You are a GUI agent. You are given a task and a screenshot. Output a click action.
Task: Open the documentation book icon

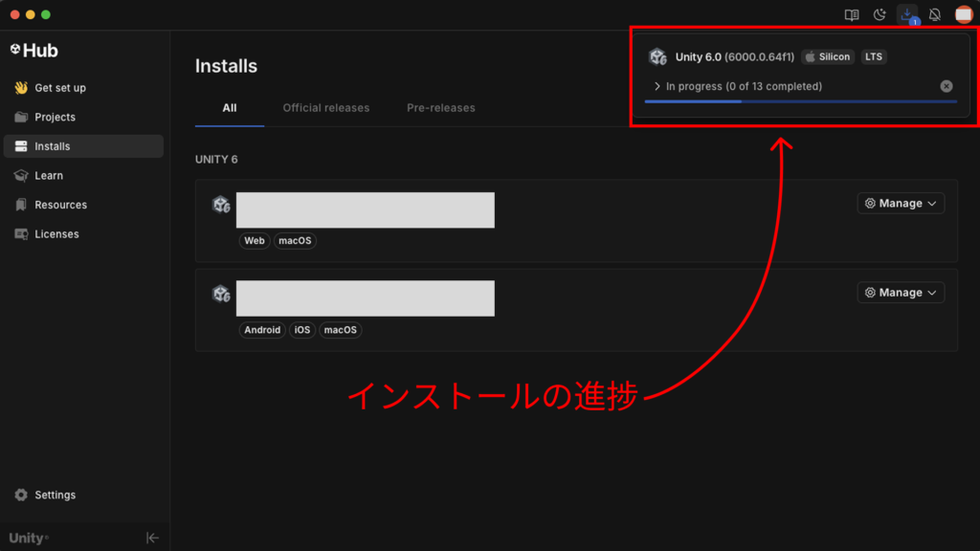click(851, 14)
